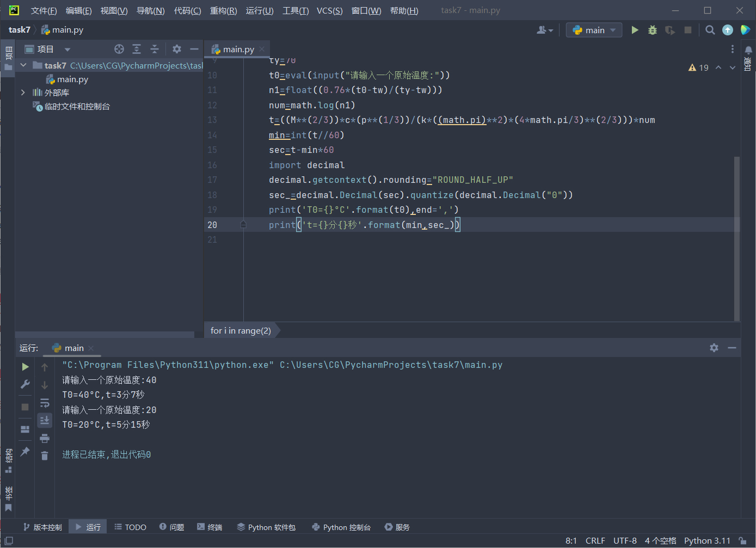The image size is (756, 548).
Task: Pin the Run tab
Action: [25, 452]
